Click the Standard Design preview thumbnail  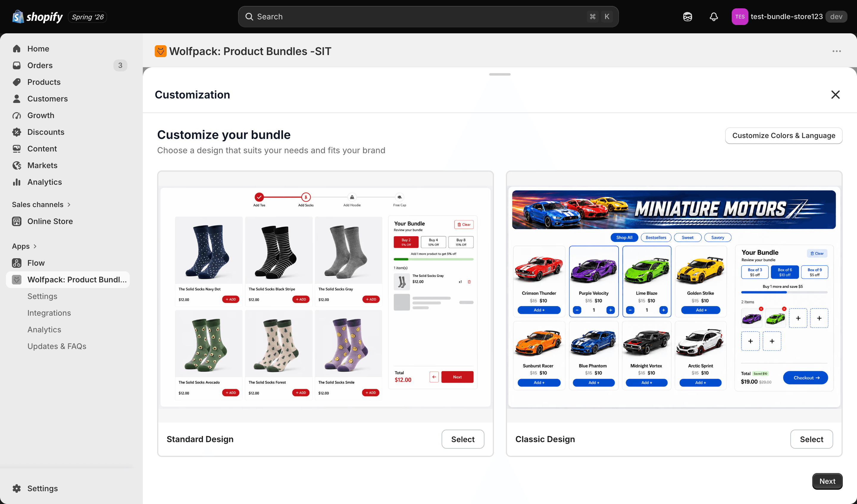326,297
